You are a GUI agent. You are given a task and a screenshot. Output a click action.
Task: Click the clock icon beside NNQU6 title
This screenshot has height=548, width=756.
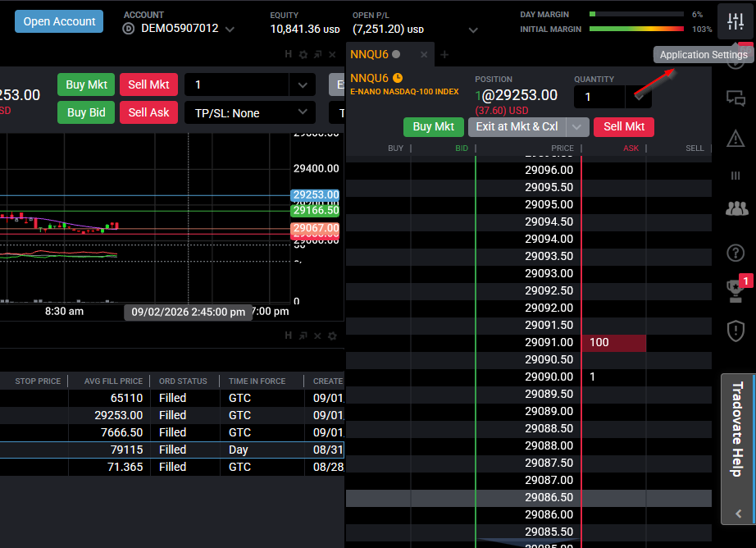pos(398,78)
